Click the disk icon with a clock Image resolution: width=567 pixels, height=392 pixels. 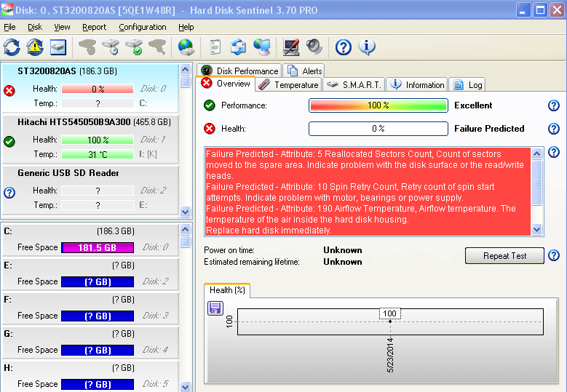coord(111,47)
